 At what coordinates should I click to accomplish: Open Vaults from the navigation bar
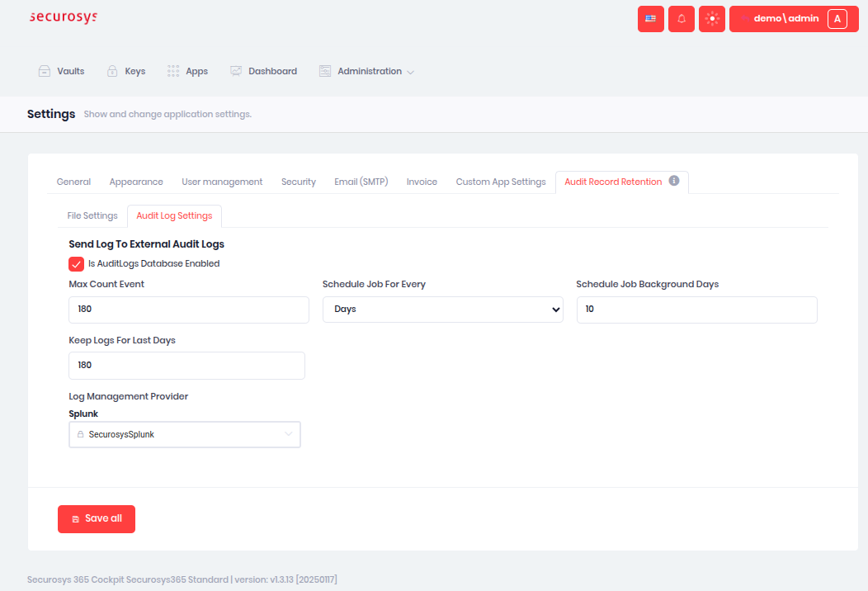(62, 72)
